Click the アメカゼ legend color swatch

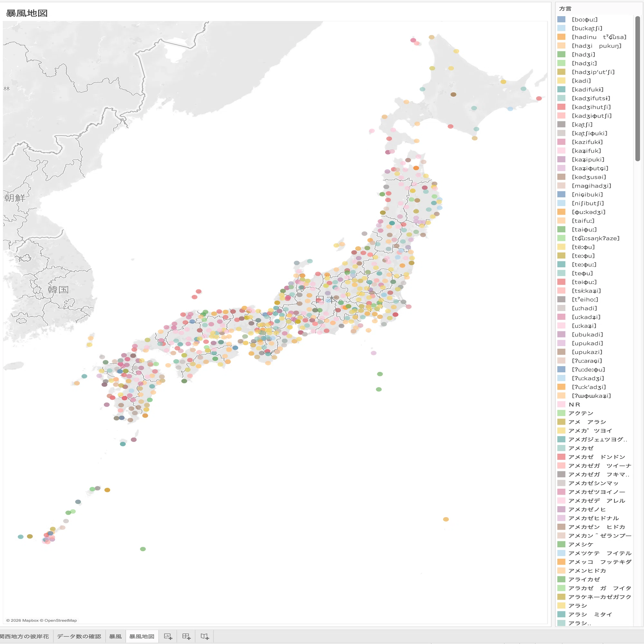click(561, 448)
